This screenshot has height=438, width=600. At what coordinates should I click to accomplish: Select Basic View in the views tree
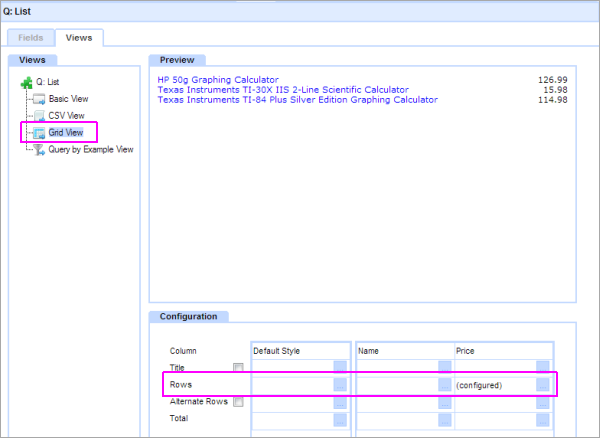[68, 99]
